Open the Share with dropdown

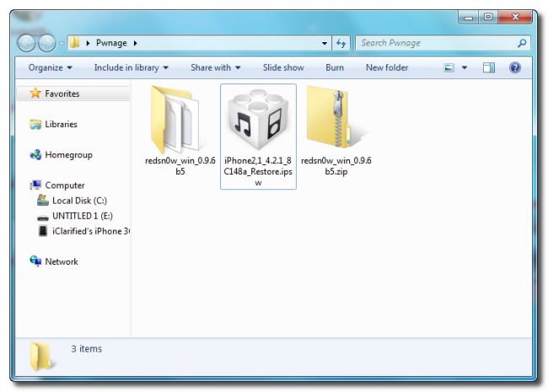[215, 67]
